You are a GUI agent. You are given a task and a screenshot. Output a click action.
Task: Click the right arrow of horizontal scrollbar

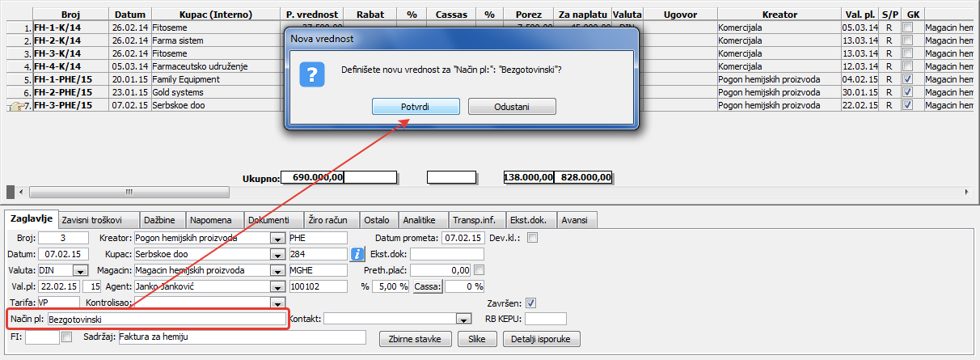[x=968, y=192]
